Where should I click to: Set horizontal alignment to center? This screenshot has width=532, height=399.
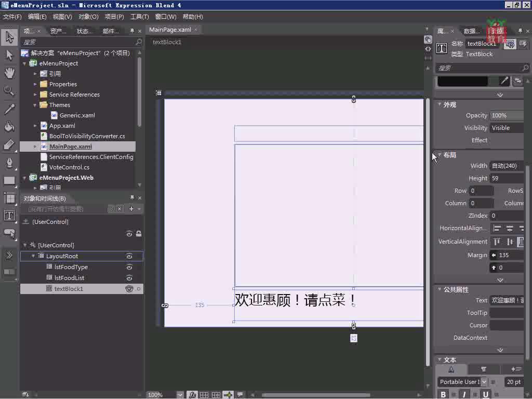(510, 229)
